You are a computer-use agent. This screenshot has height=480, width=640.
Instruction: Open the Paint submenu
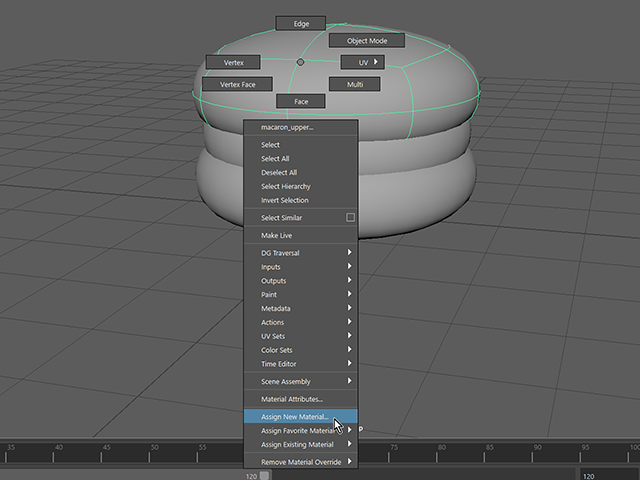coord(301,294)
